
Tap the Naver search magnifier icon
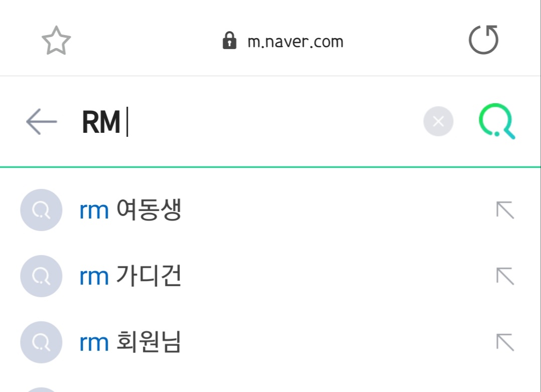496,121
